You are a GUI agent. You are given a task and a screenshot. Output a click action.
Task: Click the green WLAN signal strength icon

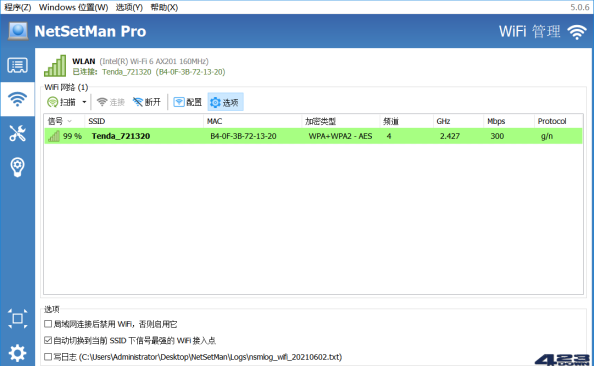(55, 66)
